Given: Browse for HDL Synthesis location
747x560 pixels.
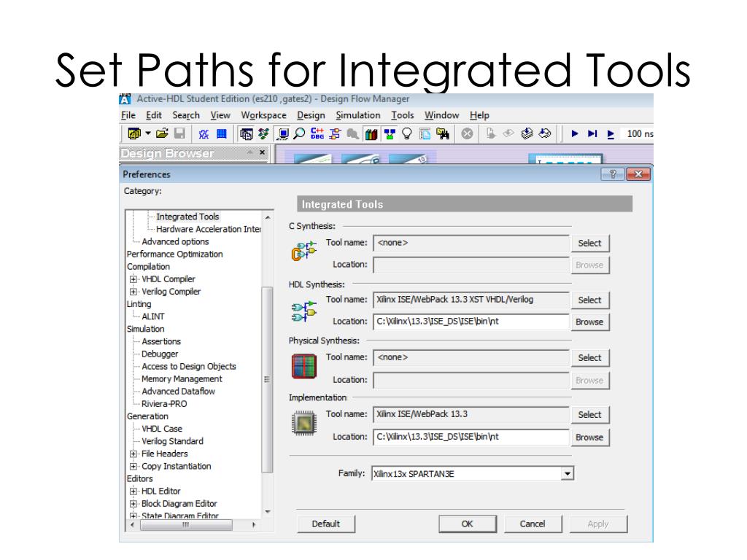Looking at the screenshot, I should [589, 322].
